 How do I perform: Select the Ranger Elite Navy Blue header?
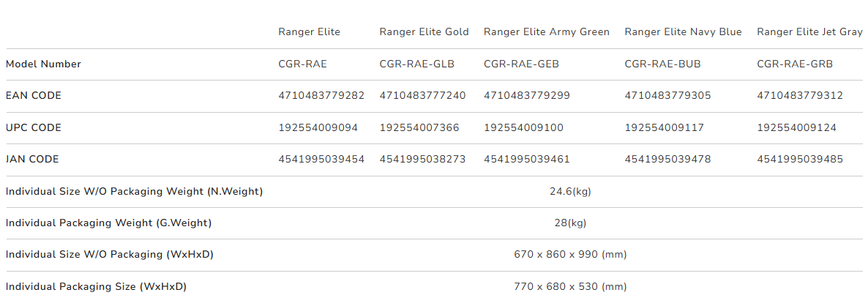[x=683, y=32]
